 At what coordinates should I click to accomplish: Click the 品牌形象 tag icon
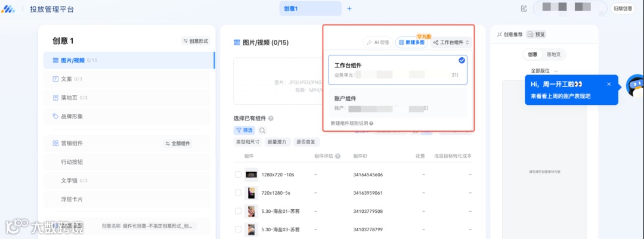(55, 116)
